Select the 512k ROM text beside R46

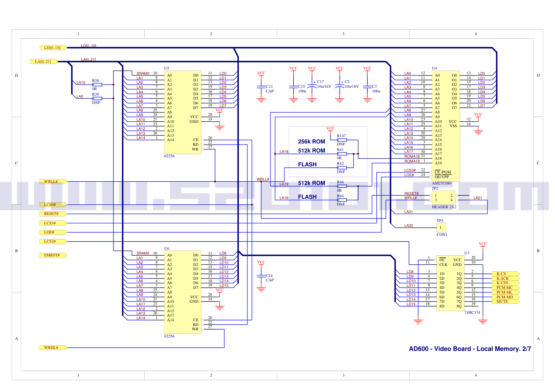311,183
